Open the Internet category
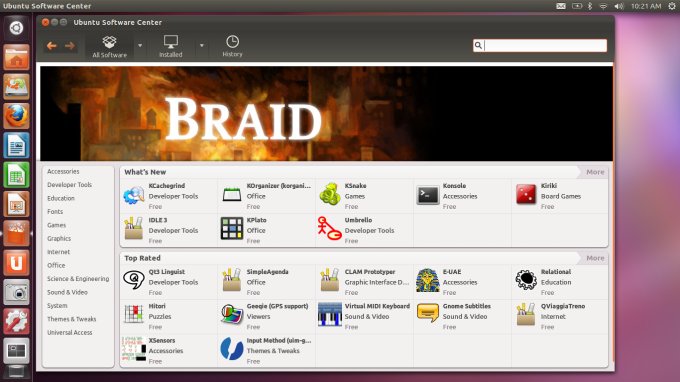This screenshot has width=680, height=382. (59, 252)
